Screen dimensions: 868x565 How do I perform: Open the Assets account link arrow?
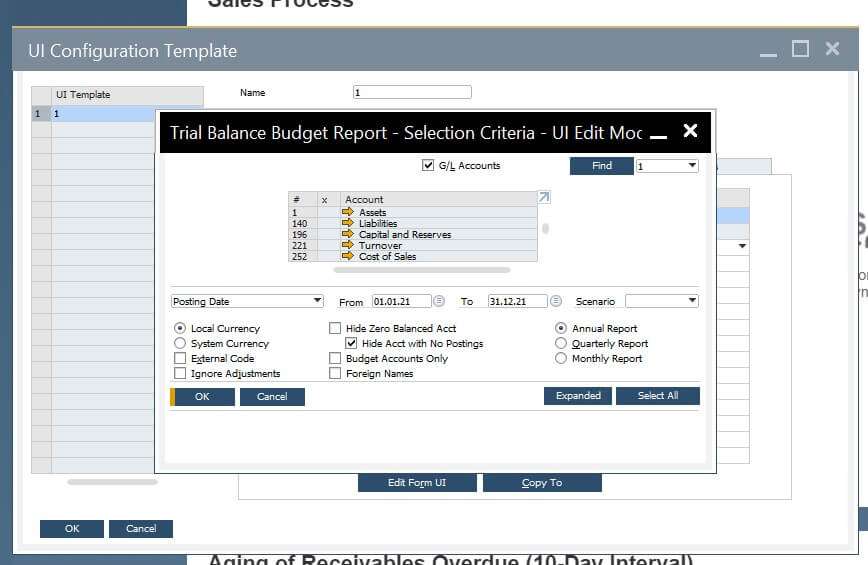[348, 212]
